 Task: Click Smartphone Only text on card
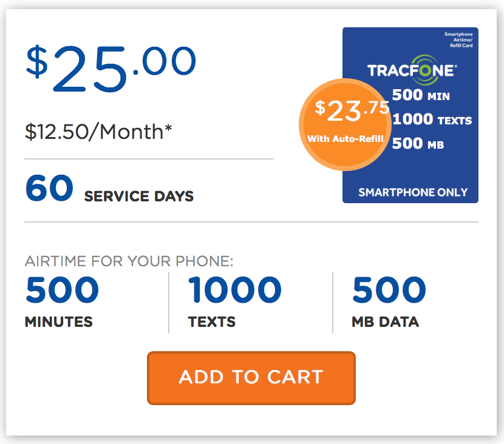[413, 192]
